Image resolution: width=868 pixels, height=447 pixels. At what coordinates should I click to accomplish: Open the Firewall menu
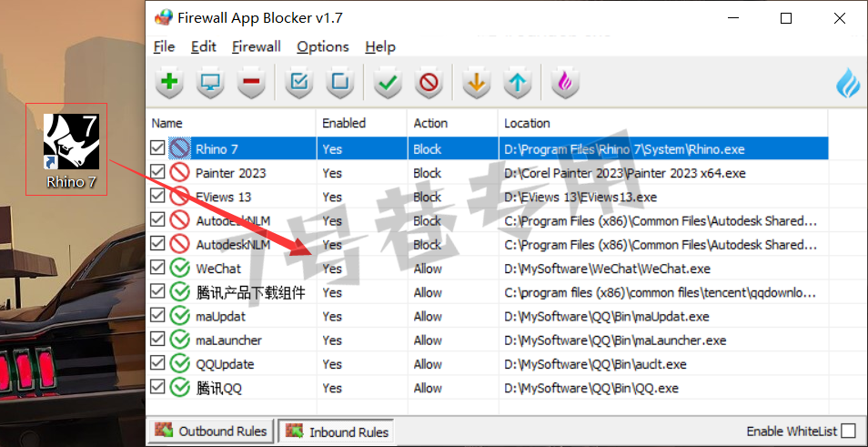tap(257, 46)
